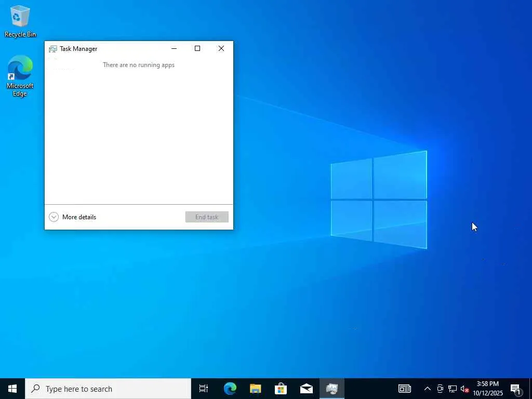Click the Task Manager taskbar button
This screenshot has height=399, width=532.
click(x=332, y=389)
